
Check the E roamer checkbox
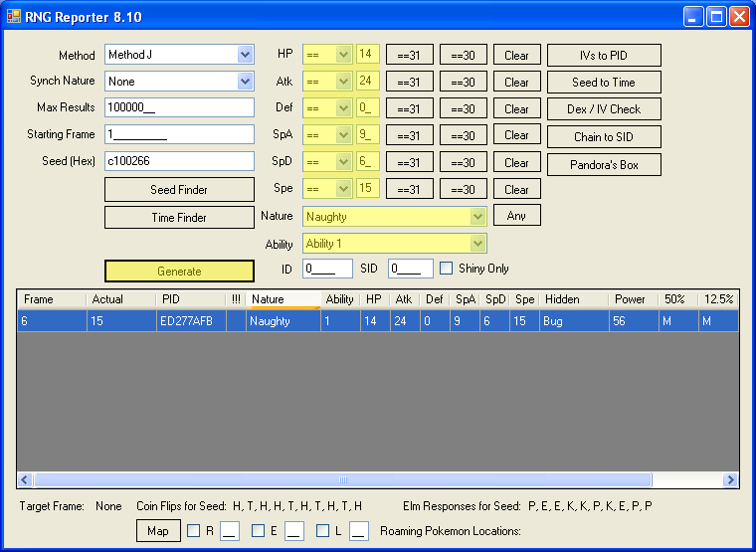(x=259, y=531)
